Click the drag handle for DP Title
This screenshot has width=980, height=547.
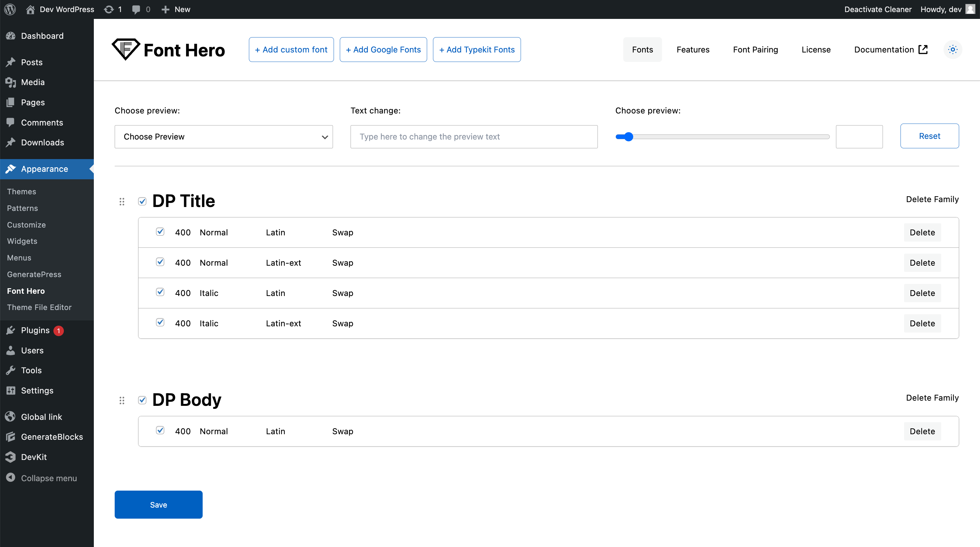pyautogui.click(x=122, y=201)
